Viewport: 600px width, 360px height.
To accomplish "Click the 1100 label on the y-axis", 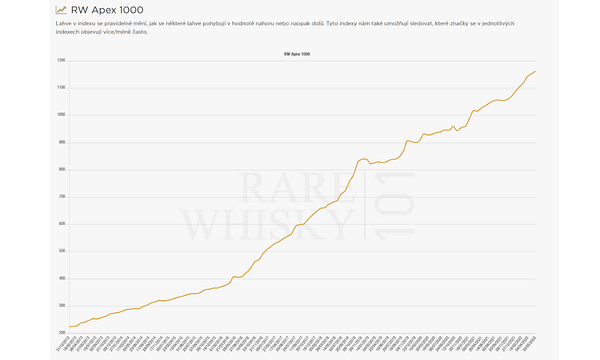I will (61, 88).
